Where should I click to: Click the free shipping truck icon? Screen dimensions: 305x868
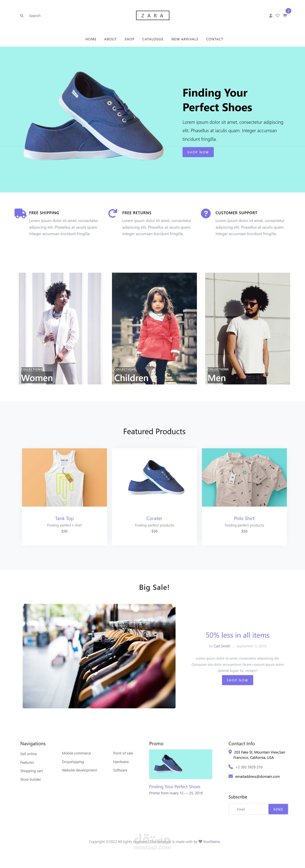[x=20, y=213]
